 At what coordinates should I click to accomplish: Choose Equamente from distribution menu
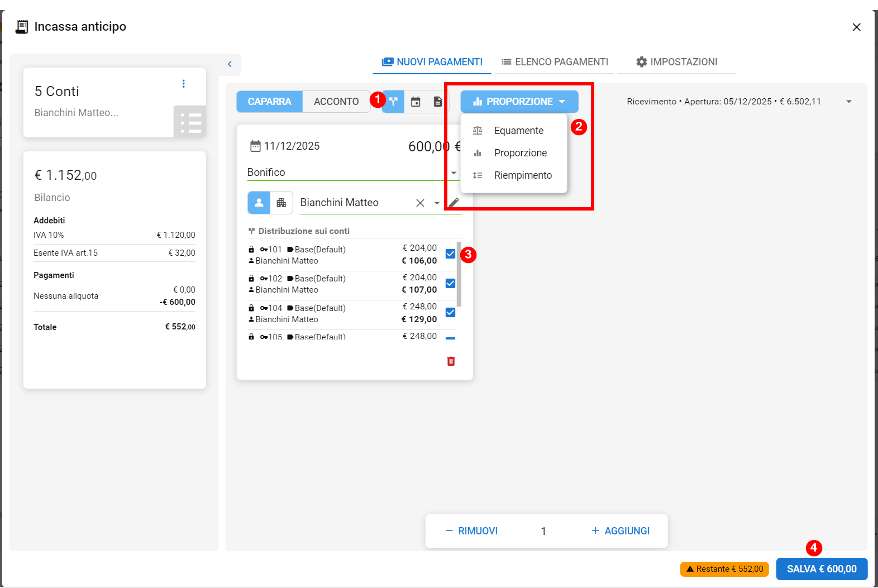coord(518,131)
